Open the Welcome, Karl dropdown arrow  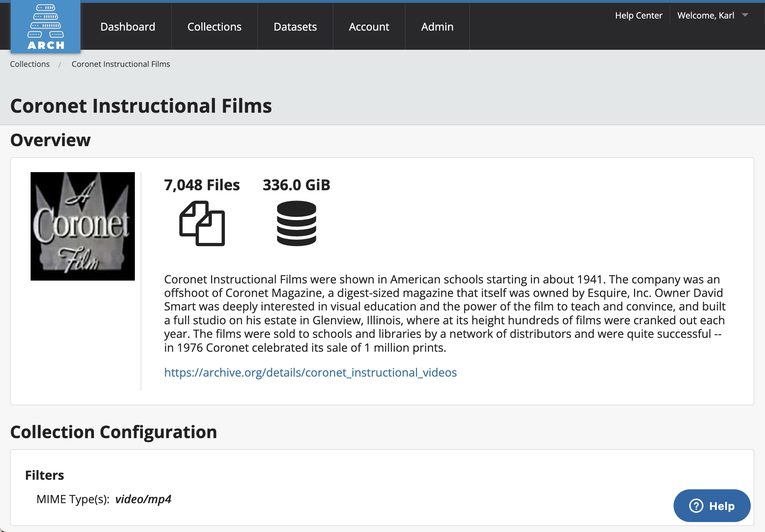tap(745, 15)
